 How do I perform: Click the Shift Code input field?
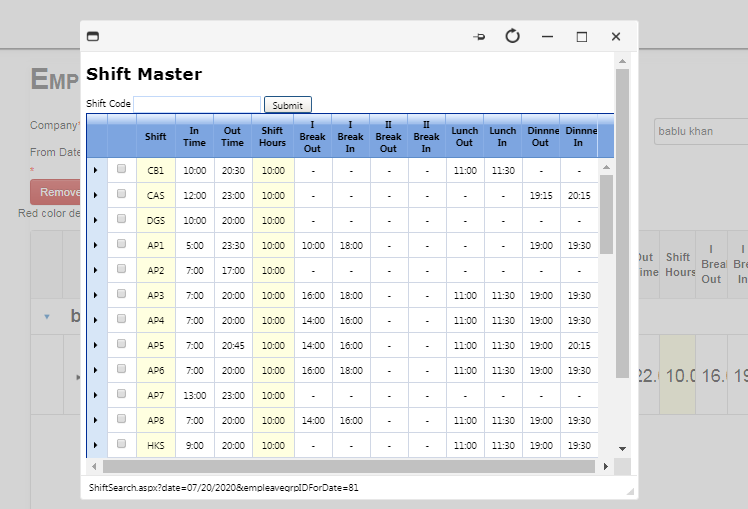coord(197,104)
